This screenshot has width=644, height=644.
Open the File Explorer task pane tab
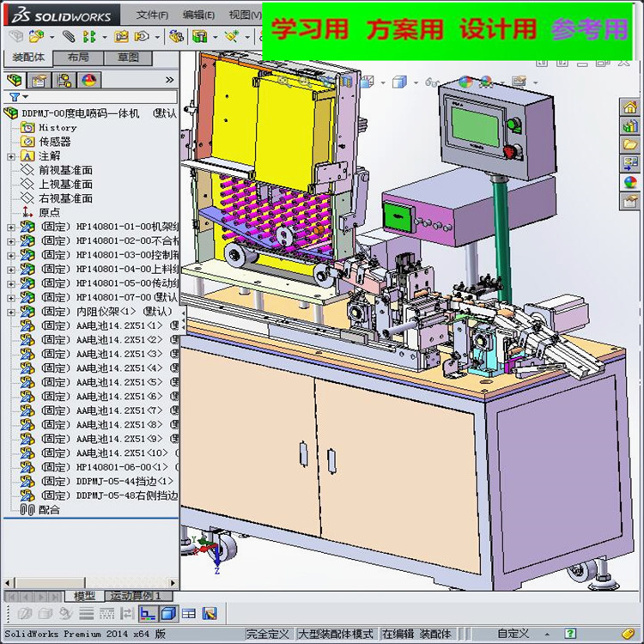click(629, 145)
